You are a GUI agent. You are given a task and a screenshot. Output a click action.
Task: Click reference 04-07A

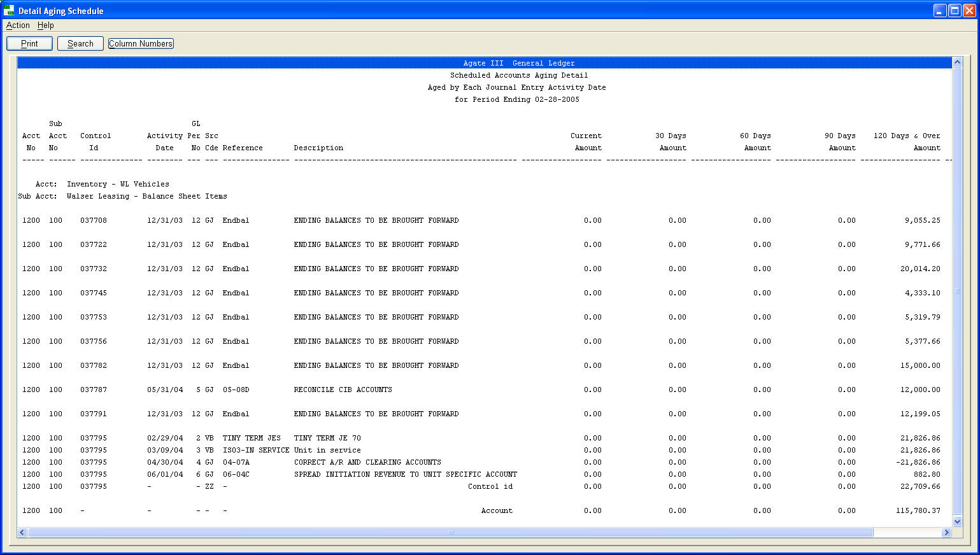tap(236, 462)
